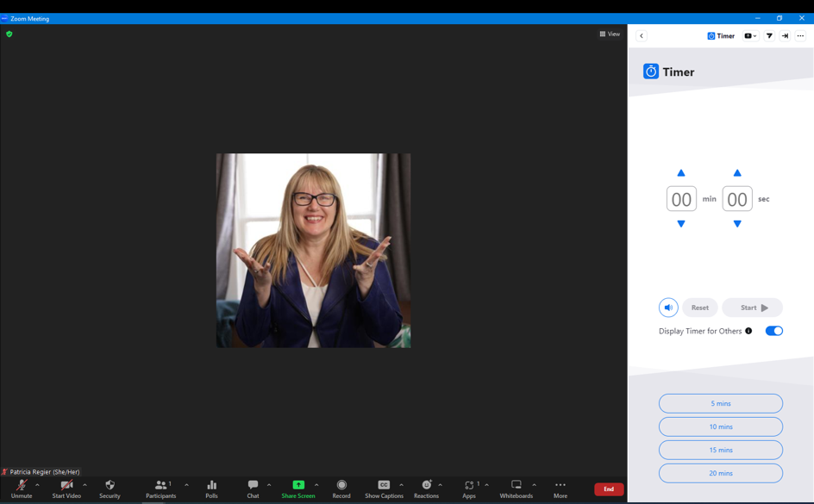Toggle Display Timer for Others switch
814x504 pixels.
773,331
